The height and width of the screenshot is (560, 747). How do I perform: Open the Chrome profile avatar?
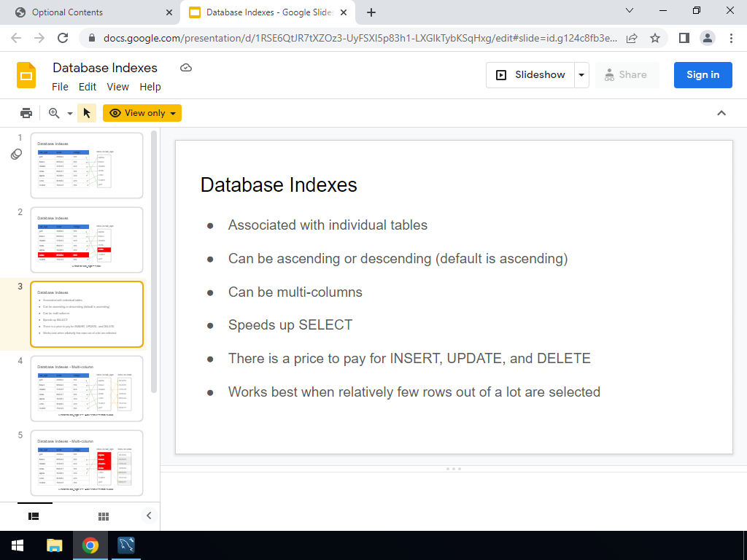[x=708, y=38]
